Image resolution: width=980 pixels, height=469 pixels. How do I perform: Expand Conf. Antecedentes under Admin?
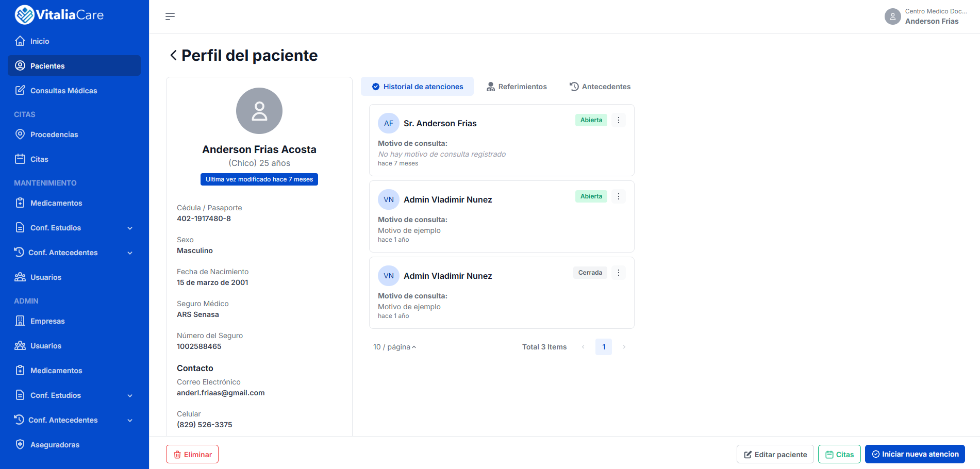click(x=74, y=420)
